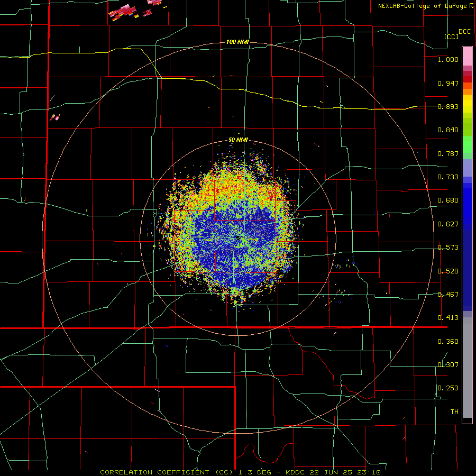The image size is (476, 476).
Task: Click the NEXLAB-College of DuPage label
Action: point(423,6)
